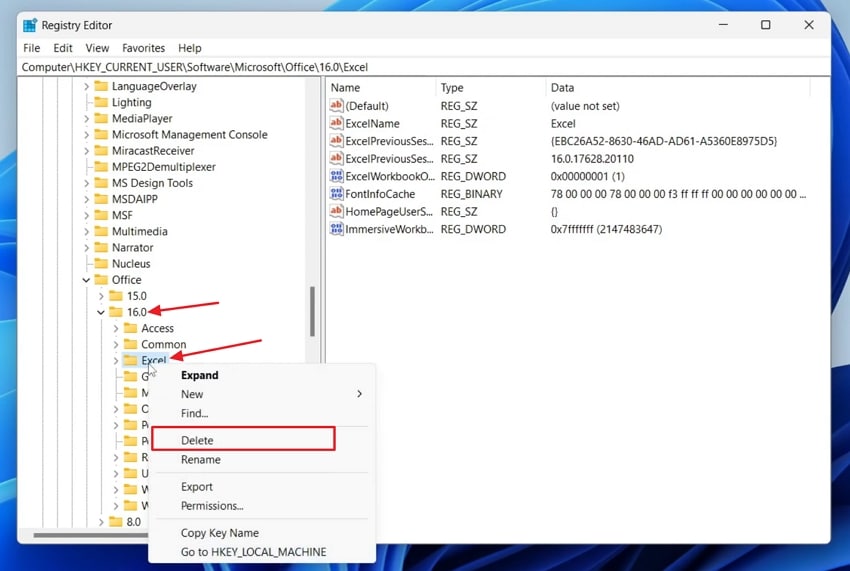This screenshot has height=571, width=850.
Task: Expand the MediaPlayer key
Action: [86, 118]
